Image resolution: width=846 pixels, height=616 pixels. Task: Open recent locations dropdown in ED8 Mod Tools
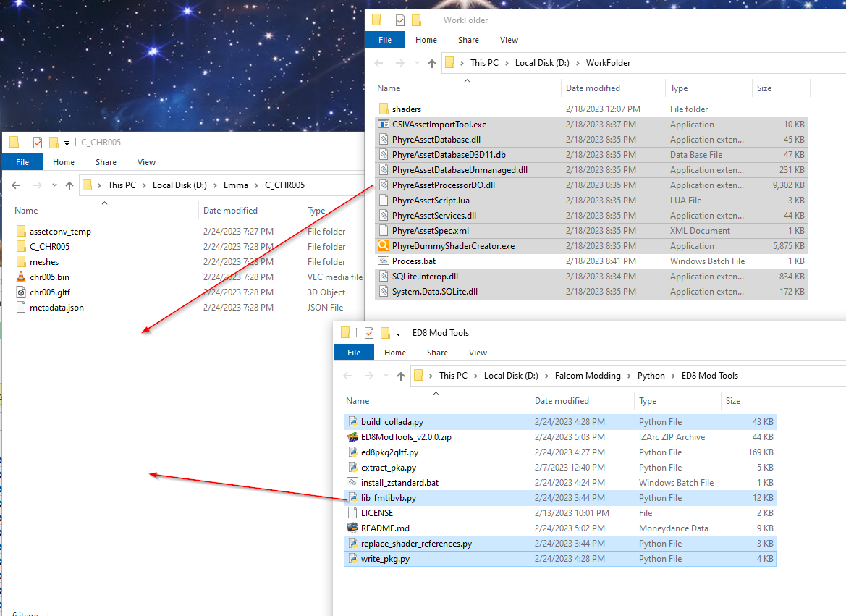point(386,376)
